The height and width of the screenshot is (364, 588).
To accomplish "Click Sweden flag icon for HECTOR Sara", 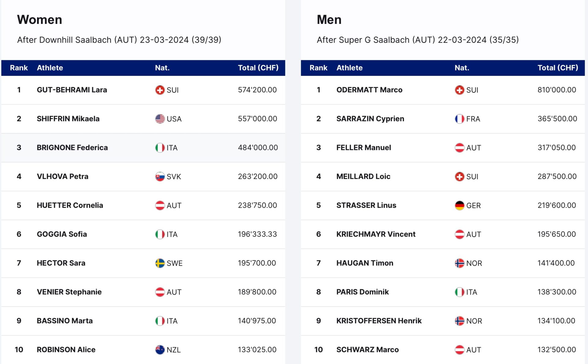I will tap(160, 263).
